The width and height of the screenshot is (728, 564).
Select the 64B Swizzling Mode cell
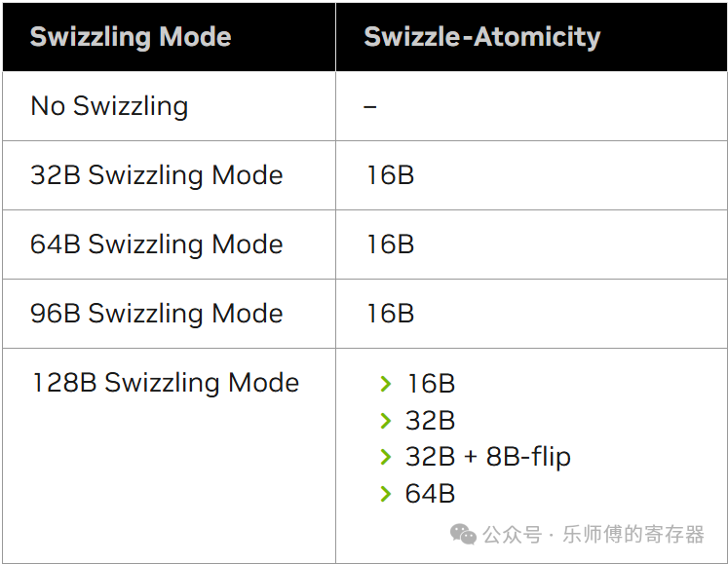pos(157,244)
